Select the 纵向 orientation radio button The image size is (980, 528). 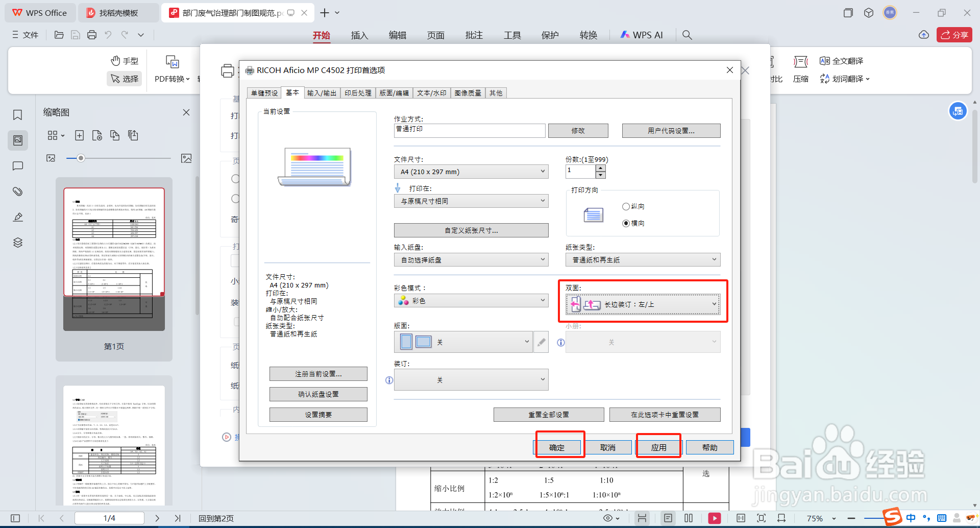626,206
